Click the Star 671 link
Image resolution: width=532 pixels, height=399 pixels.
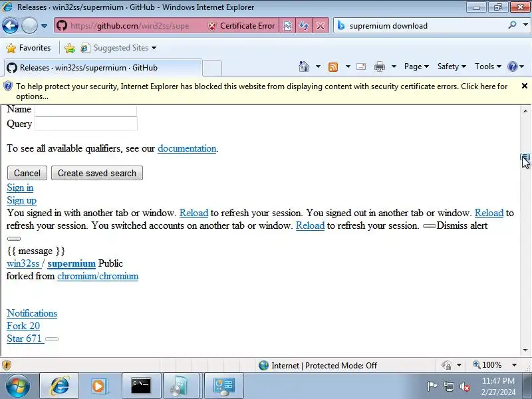(24, 338)
